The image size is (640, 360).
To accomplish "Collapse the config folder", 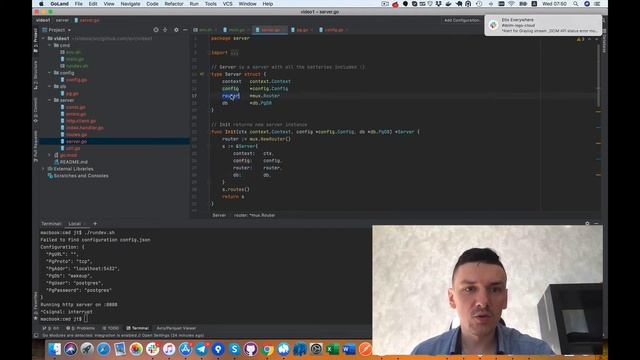I will [x=50, y=73].
